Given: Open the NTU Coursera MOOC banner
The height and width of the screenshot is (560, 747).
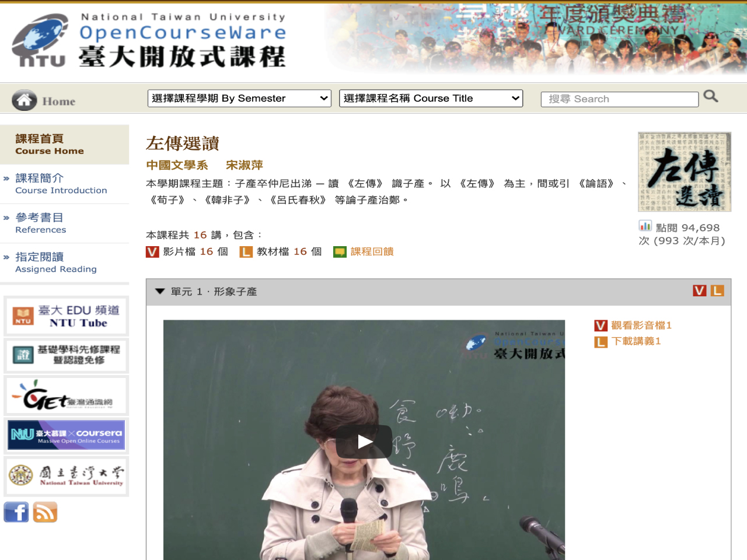Looking at the screenshot, I should click(x=66, y=435).
